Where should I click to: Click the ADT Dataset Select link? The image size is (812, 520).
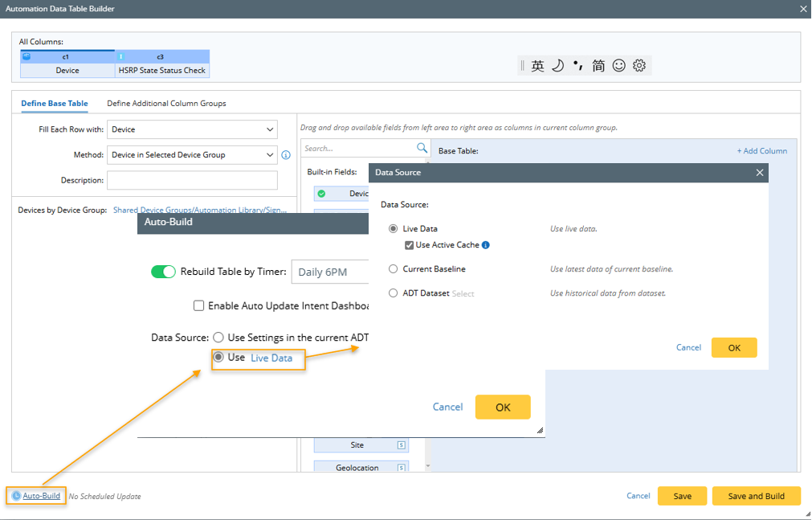coord(463,294)
